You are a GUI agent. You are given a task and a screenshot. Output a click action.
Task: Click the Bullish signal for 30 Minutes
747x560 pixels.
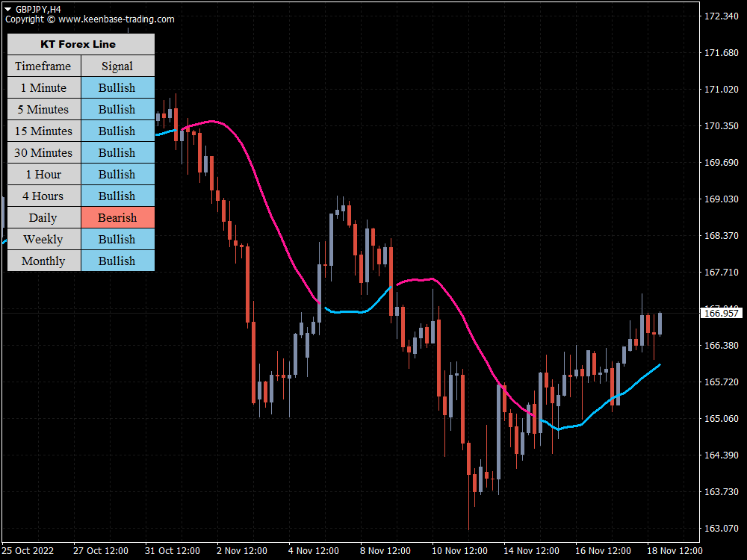pos(118,152)
